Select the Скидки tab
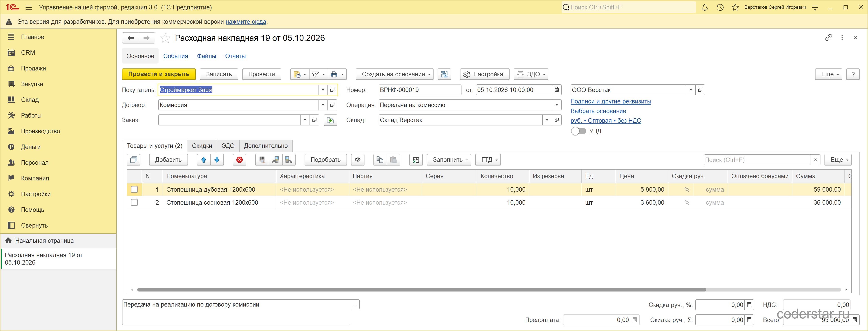The width and height of the screenshot is (868, 331). [202, 146]
